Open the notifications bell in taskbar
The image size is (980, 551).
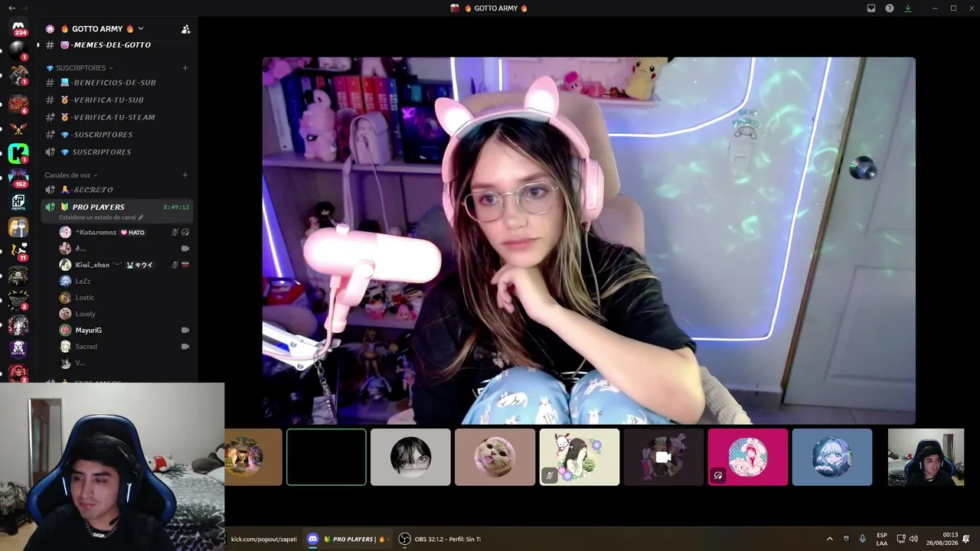pos(966,540)
